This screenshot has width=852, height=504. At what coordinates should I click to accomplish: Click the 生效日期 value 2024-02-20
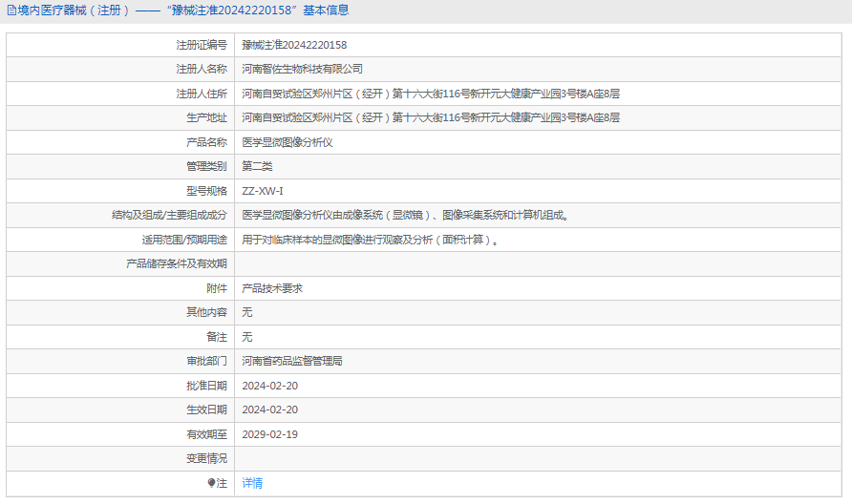(269, 409)
